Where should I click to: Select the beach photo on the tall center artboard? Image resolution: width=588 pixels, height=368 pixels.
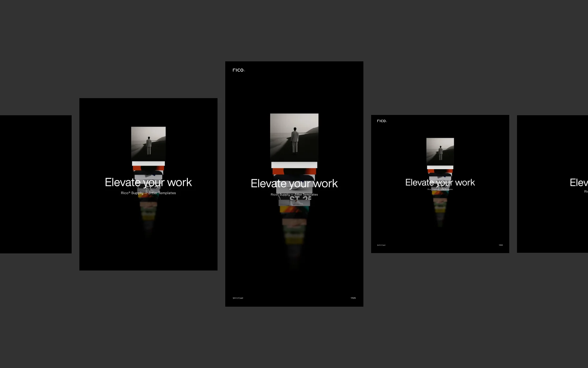pos(294,137)
